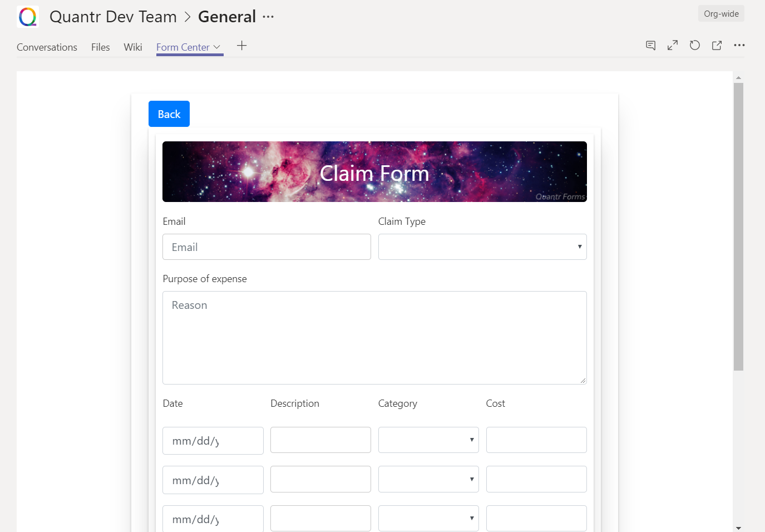
Task: Click the second row Description field
Action: click(x=320, y=479)
